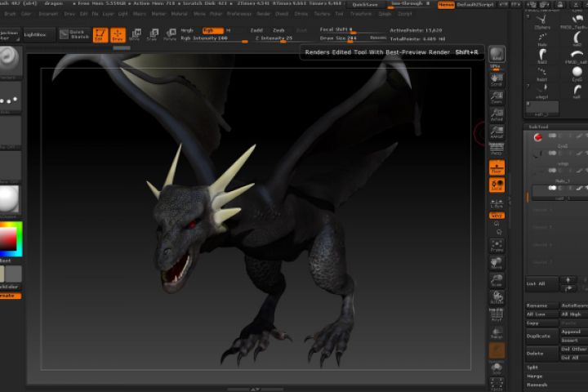Toggle the Floor grid button
Image resolution: width=588 pixels, height=392 pixels.
(x=496, y=167)
